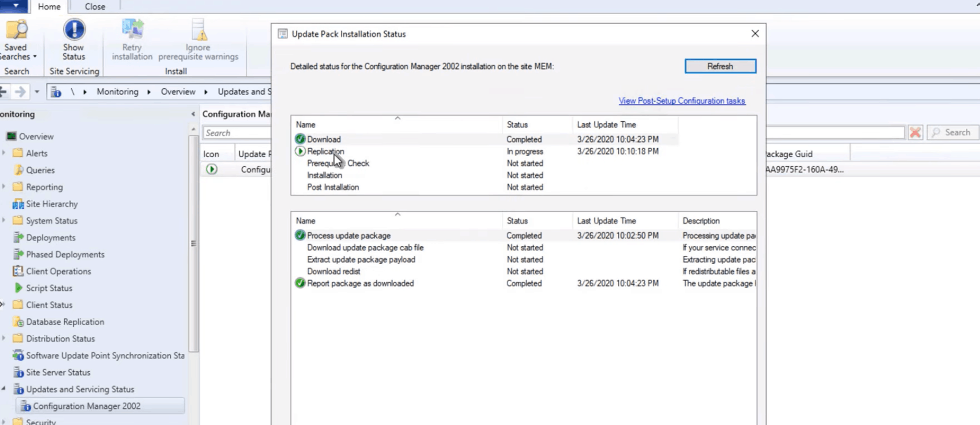The height and width of the screenshot is (425, 980).
Task: Open View Post-Setup Configuration tasks link
Action: click(x=682, y=101)
